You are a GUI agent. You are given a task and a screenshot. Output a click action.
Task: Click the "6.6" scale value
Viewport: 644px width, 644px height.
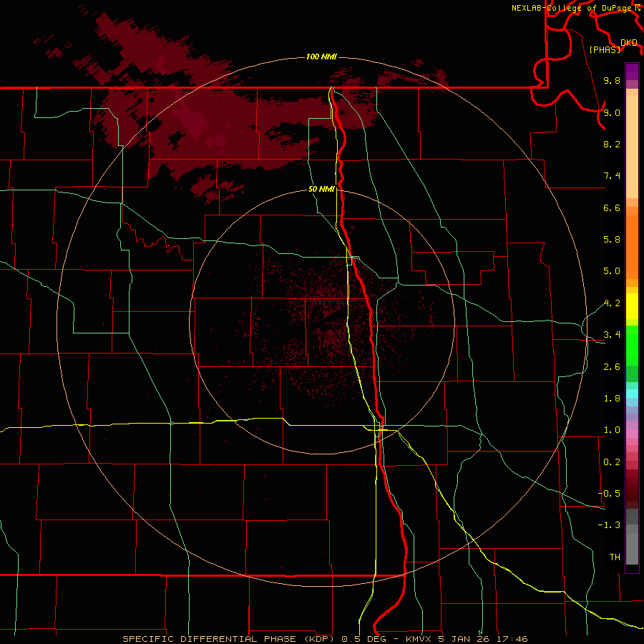click(x=612, y=208)
